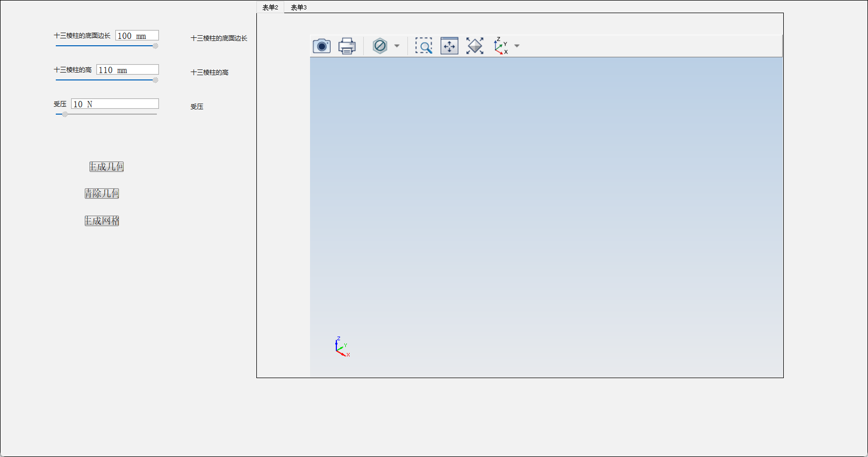Click the 清除几何 button
Image resolution: width=868 pixels, height=457 pixels.
pos(102,194)
